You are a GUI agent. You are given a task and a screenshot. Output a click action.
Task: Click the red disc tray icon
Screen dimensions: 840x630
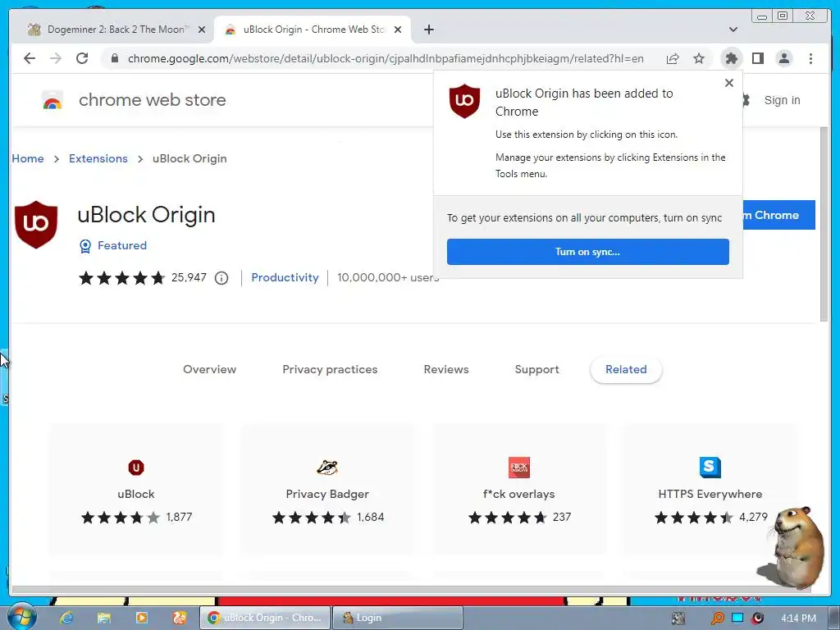click(x=757, y=619)
